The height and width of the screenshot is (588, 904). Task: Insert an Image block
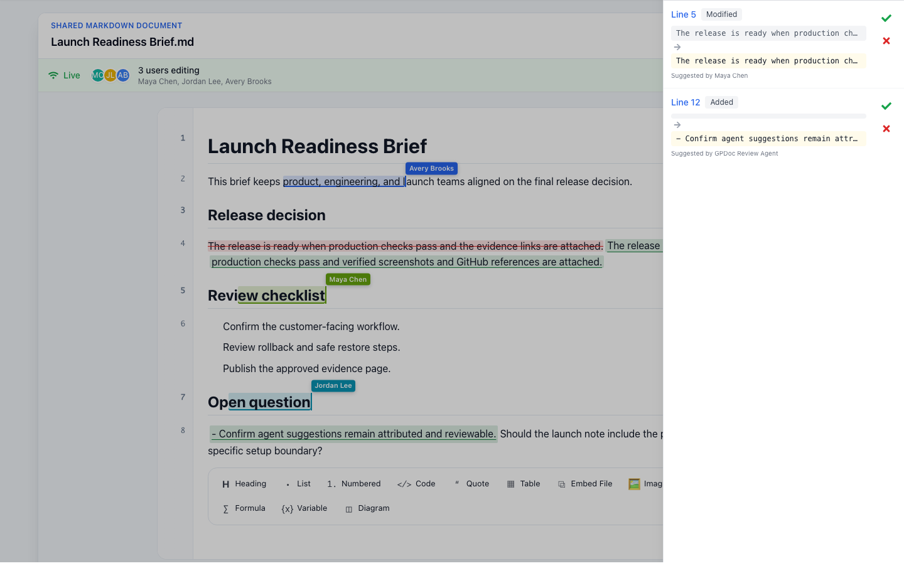pos(645,484)
